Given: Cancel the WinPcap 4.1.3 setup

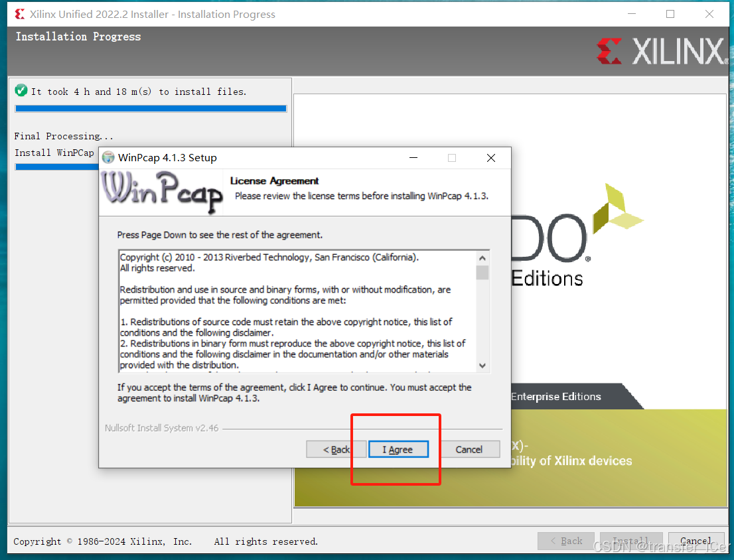Looking at the screenshot, I should click(469, 449).
